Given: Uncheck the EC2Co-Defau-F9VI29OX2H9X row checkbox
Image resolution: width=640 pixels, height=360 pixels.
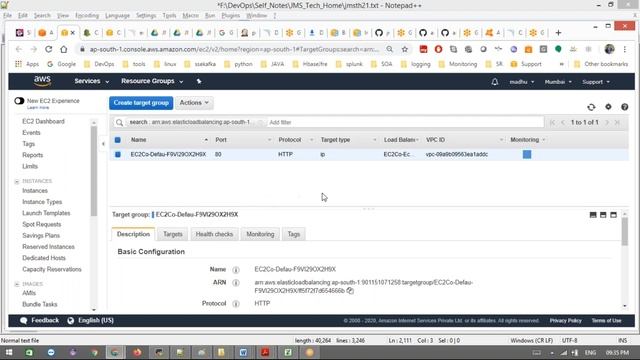Looking at the screenshot, I should 118,154.
